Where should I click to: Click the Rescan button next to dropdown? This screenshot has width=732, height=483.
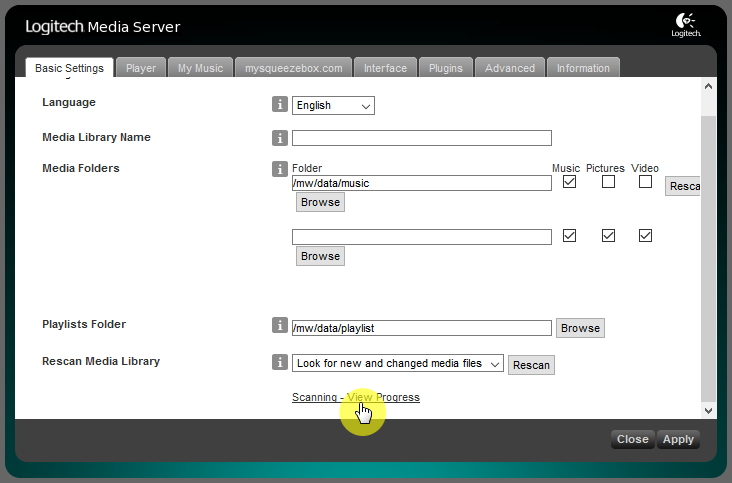(531, 365)
